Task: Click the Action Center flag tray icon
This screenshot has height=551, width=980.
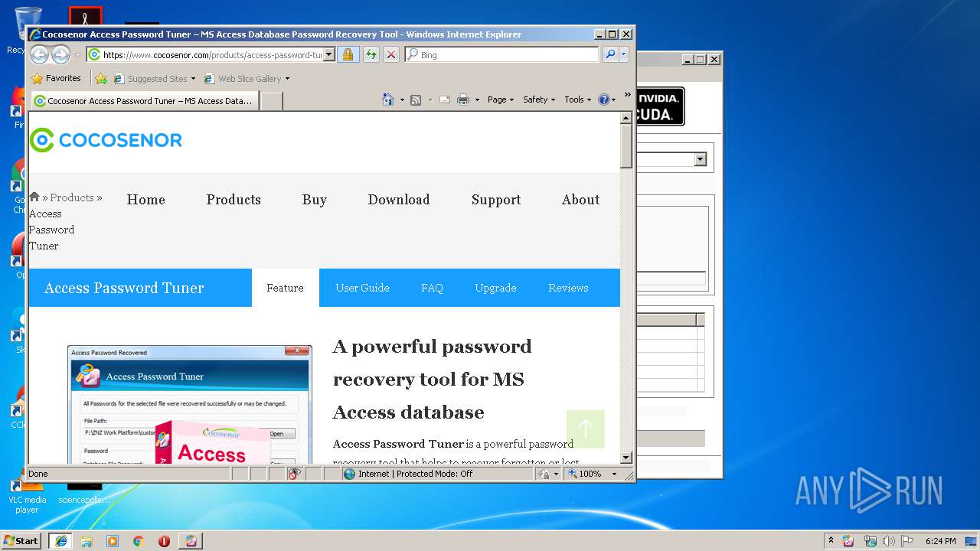Action: coord(907,541)
